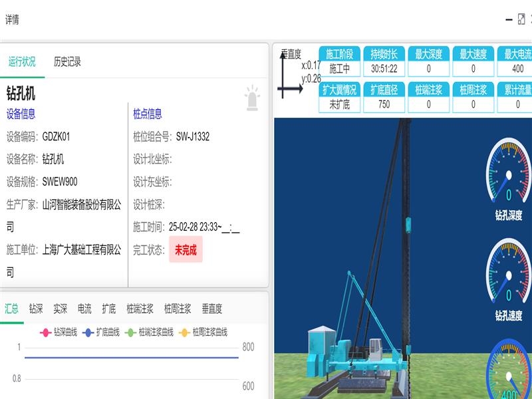The width and height of the screenshot is (532, 399).
Task: Click the blue 扩底 curve line in chart
Action: pos(133,358)
